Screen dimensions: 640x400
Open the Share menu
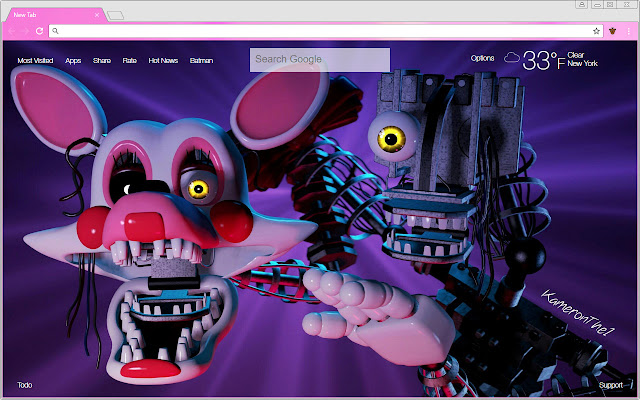pos(102,60)
